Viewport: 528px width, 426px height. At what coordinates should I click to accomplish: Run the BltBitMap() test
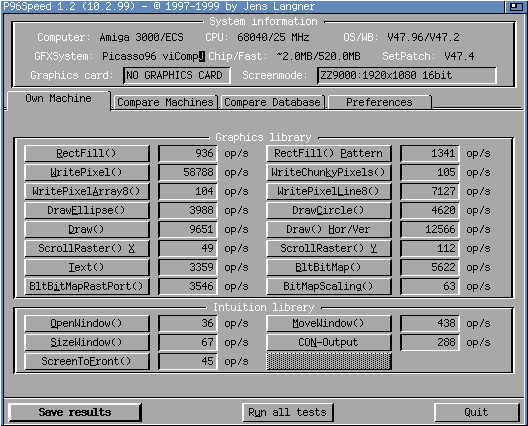coord(329,267)
